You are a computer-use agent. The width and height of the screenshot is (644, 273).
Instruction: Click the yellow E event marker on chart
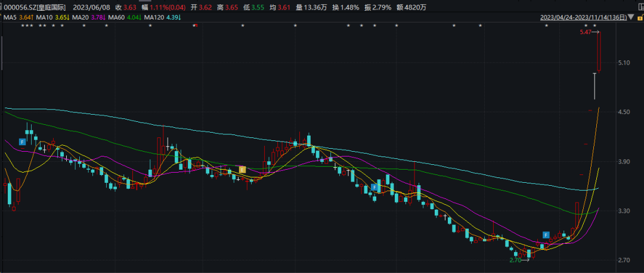coord(242,169)
